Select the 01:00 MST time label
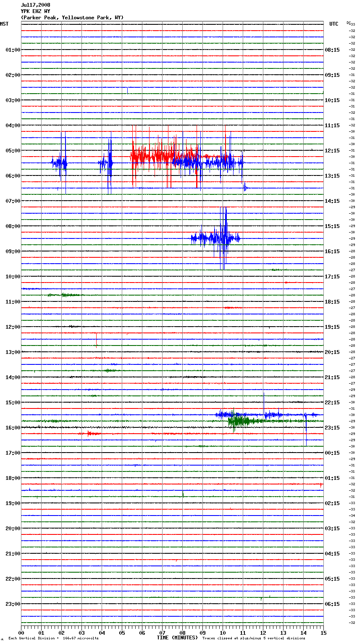 pos(13,50)
